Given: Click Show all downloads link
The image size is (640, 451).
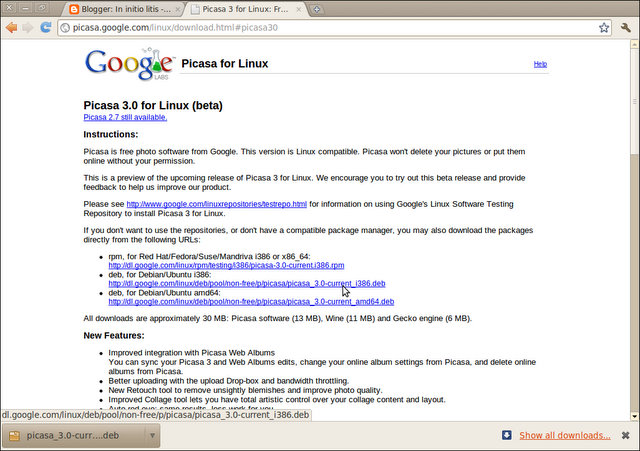Looking at the screenshot, I should click(x=565, y=435).
